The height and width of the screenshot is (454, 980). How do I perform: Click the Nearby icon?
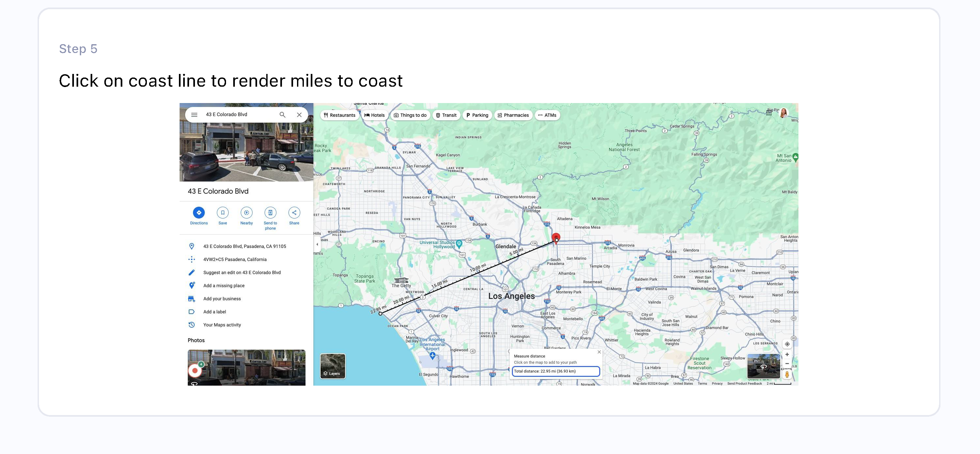(x=247, y=213)
